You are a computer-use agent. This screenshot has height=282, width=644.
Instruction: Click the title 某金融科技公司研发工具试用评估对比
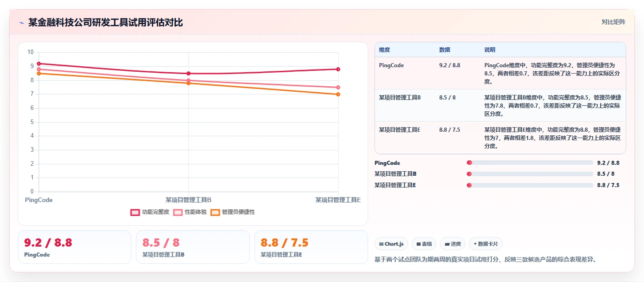105,22
